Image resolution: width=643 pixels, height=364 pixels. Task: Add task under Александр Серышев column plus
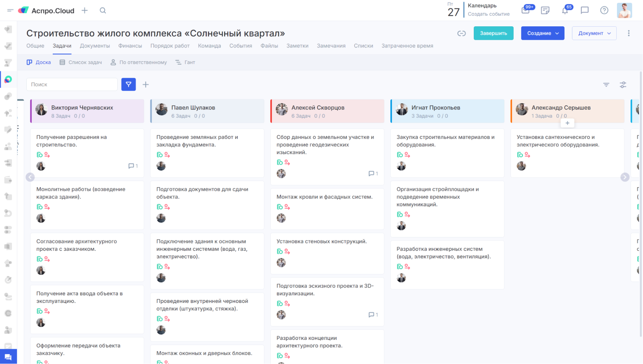[567, 123]
